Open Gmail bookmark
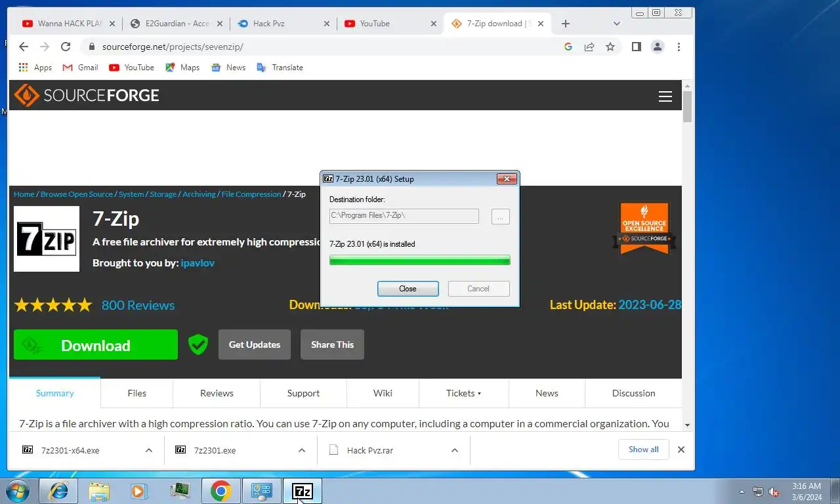 [80, 68]
